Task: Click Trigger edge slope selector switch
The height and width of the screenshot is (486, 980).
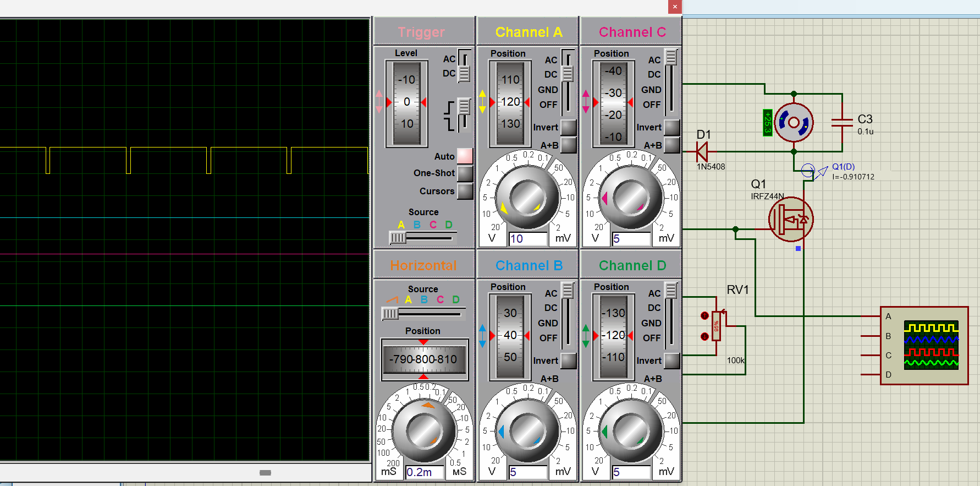Action: click(464, 114)
